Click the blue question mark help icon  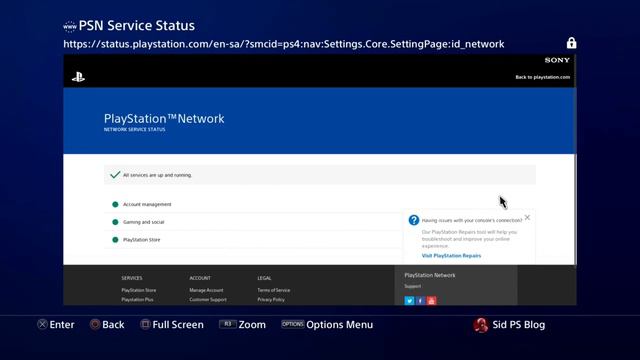point(413,220)
